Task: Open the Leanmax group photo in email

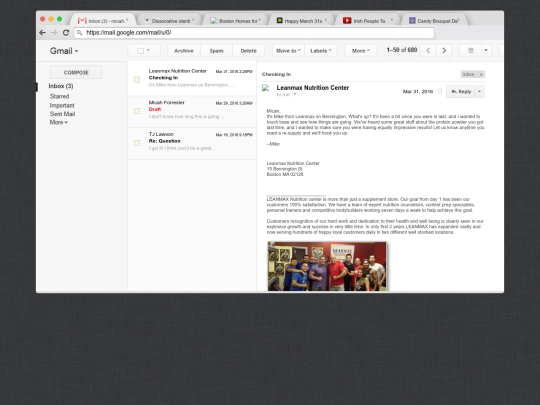Action: (x=327, y=266)
